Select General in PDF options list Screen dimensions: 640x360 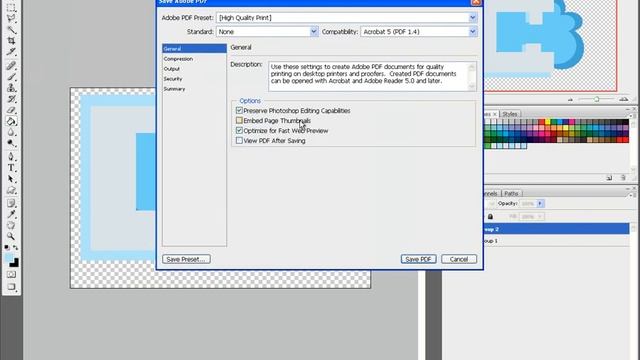click(194, 49)
